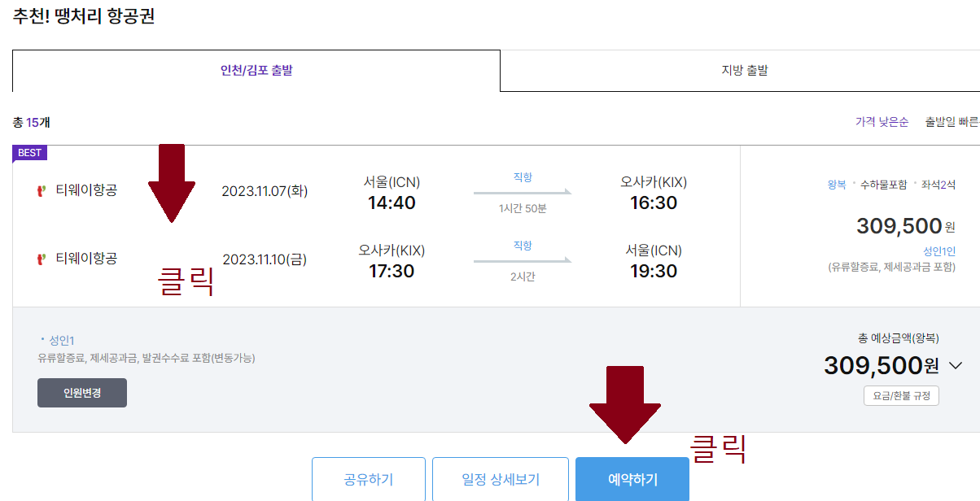View 요금/환불 규정 fare rules
Viewport: 980px width, 501px height.
(901, 394)
